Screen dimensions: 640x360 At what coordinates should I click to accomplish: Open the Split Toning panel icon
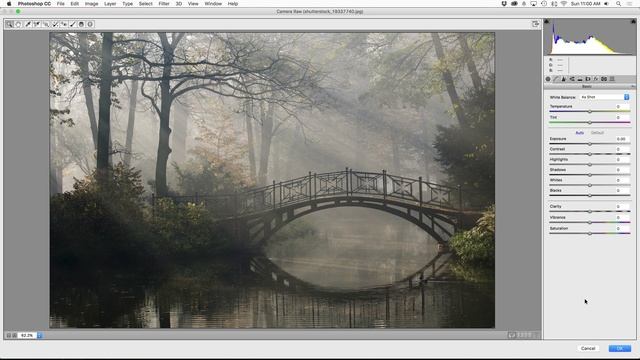pos(580,79)
